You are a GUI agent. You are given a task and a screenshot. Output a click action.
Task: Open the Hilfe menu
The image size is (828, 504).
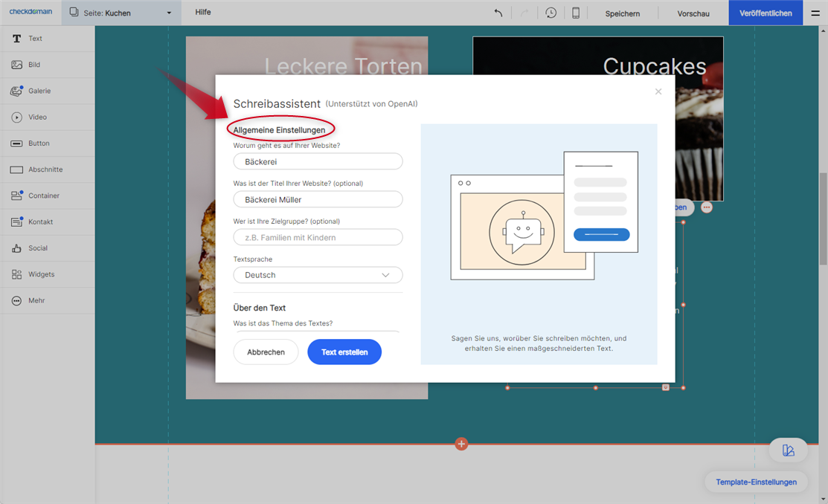coord(203,13)
